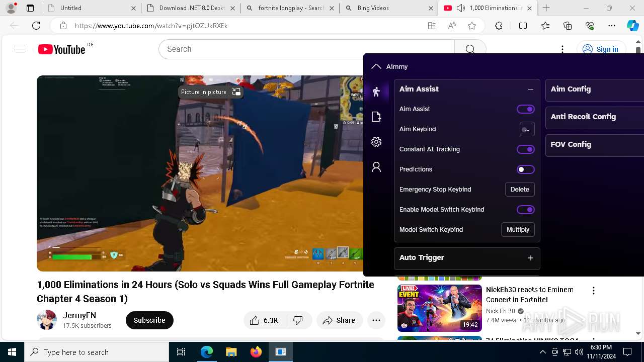This screenshot has width=644, height=362.
Task: Like the video with thumbs up
Action: (265, 320)
